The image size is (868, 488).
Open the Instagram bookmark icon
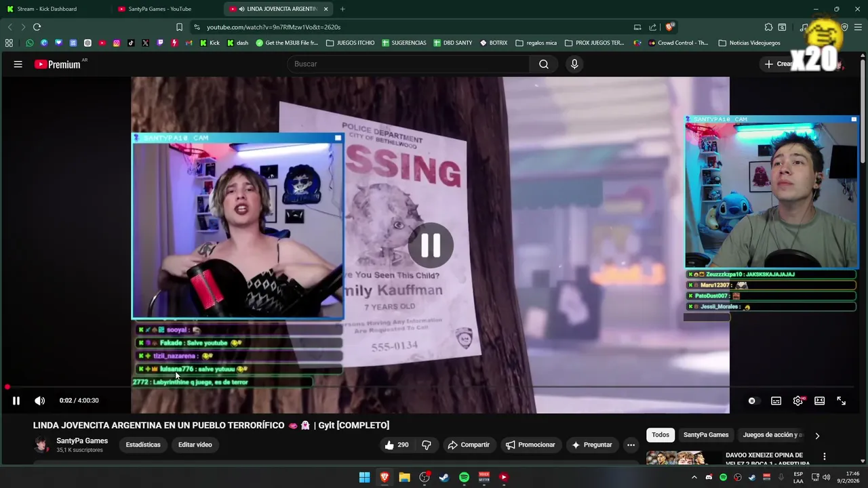117,43
